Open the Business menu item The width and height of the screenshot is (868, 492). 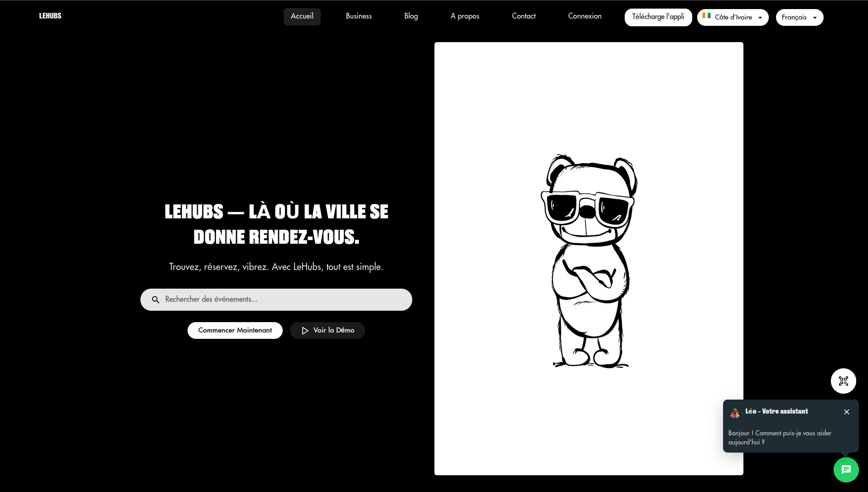pos(358,17)
